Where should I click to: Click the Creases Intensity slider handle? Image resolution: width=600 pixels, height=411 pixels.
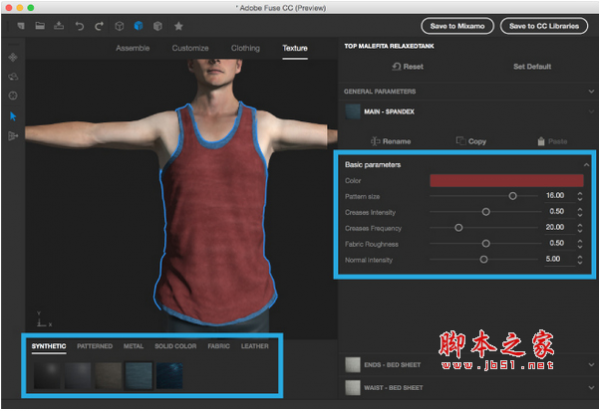[486, 212]
